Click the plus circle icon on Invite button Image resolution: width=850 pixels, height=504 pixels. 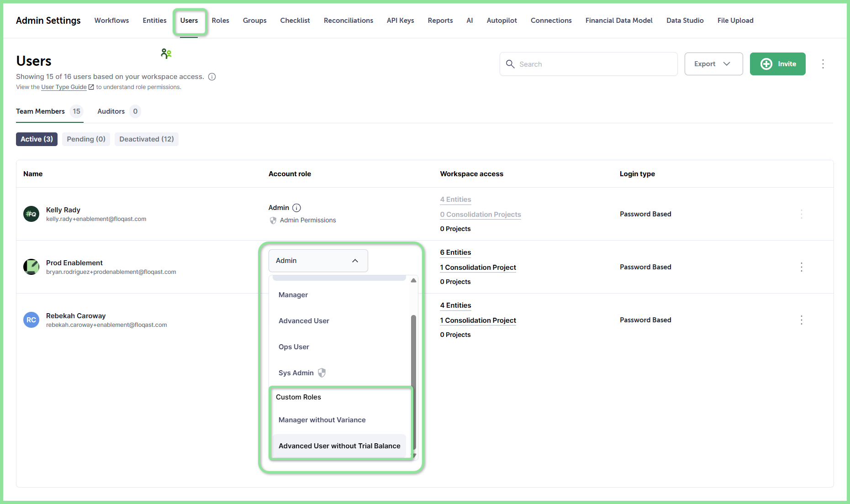[766, 64]
